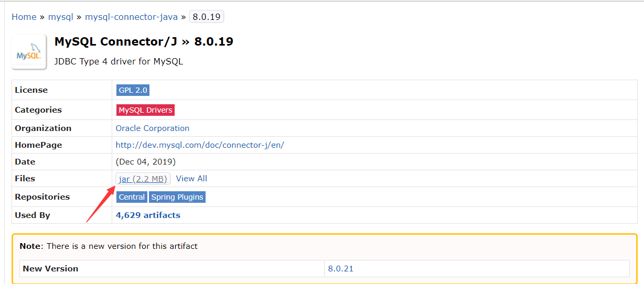Screen dimensions: 644x284
Task: Click the Files row label
Action: point(25,179)
